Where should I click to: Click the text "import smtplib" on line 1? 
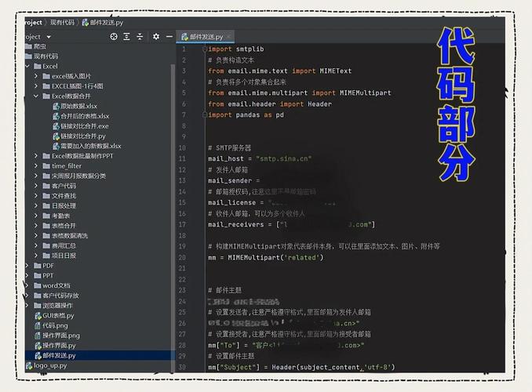tap(236, 49)
